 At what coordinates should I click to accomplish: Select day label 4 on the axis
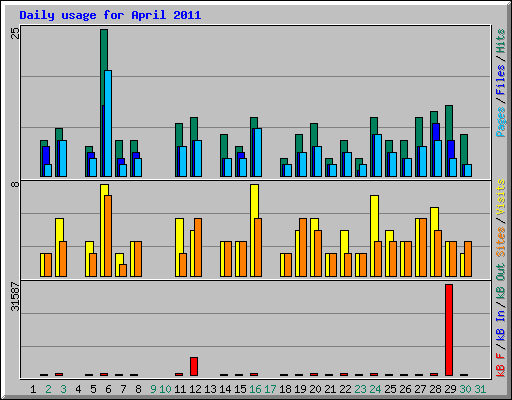78,389
